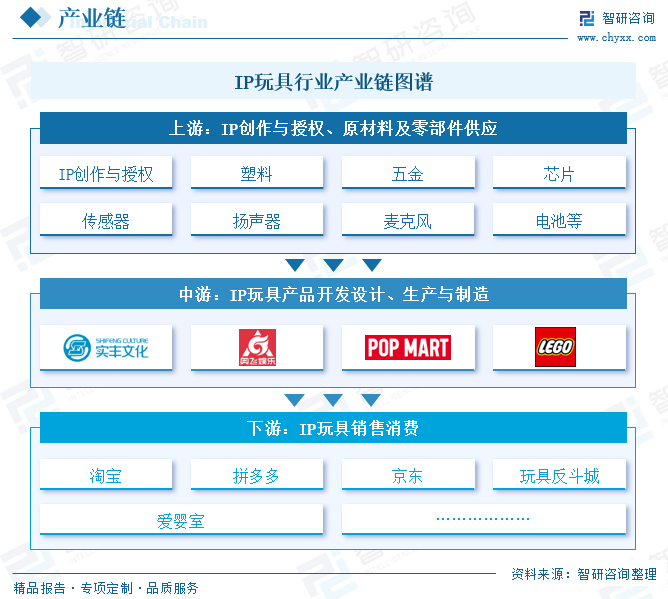Image resolution: width=668 pixels, height=599 pixels.
Task: Click the IP玩具行业产业链图谱 title bar
Action: (333, 81)
